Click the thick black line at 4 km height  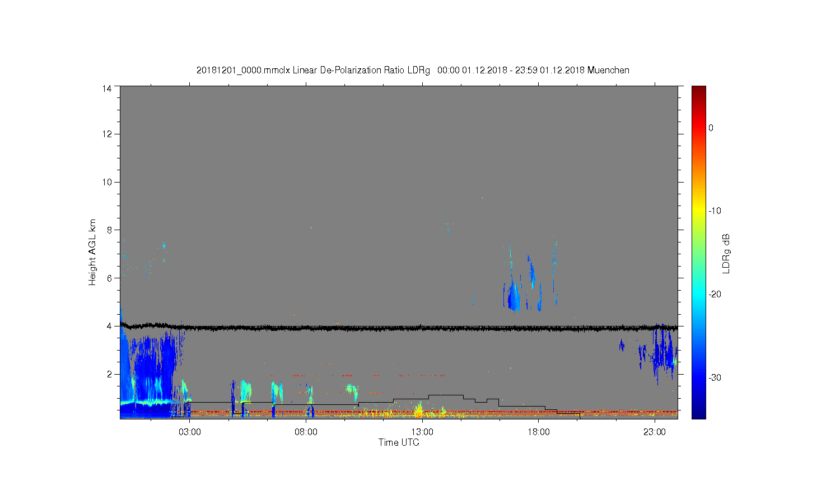click(399, 328)
